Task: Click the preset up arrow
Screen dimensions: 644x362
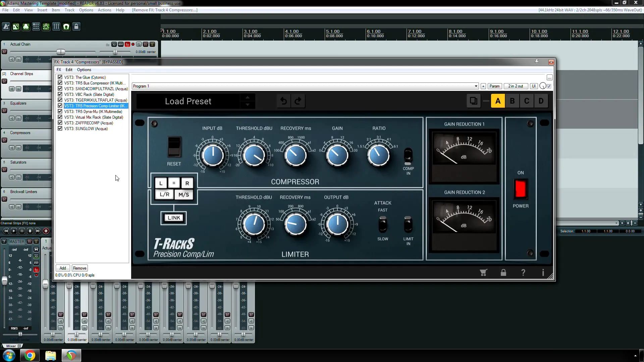Action: tap(248, 98)
